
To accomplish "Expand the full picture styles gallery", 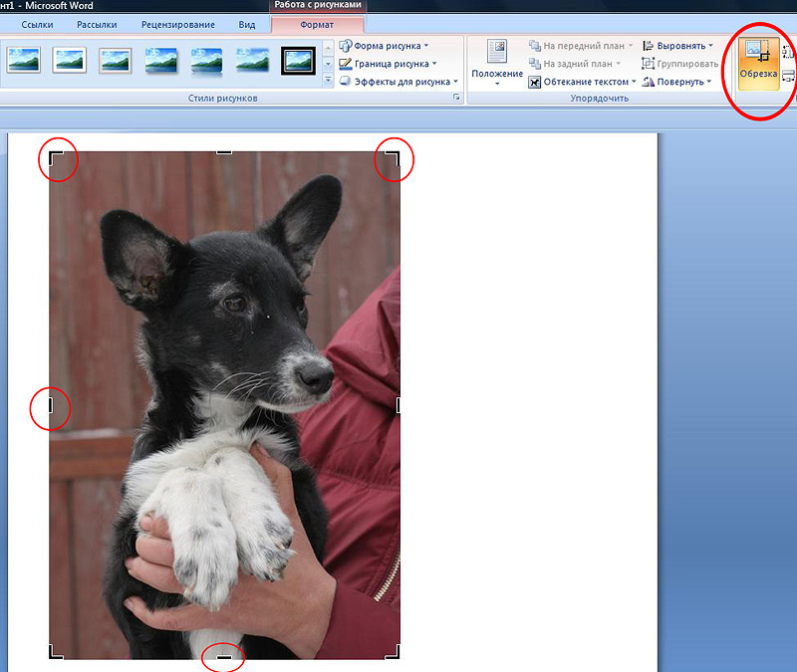I will click(x=328, y=81).
